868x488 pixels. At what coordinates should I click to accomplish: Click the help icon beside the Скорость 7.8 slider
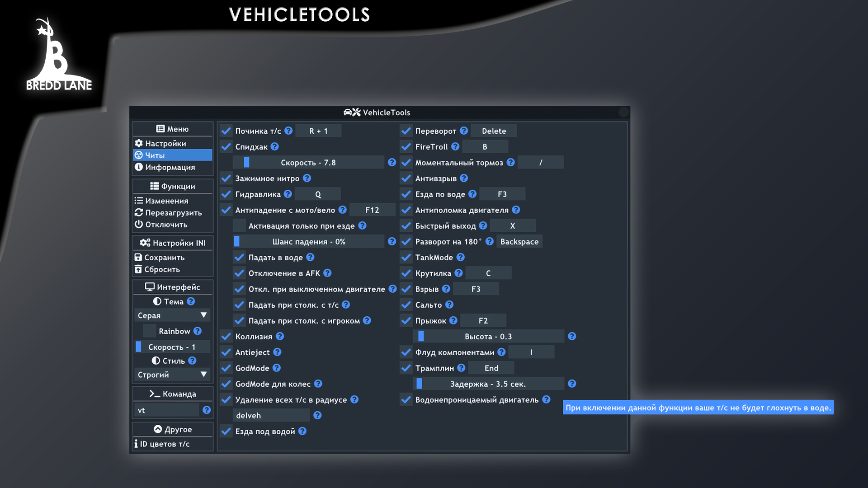pyautogui.click(x=392, y=163)
